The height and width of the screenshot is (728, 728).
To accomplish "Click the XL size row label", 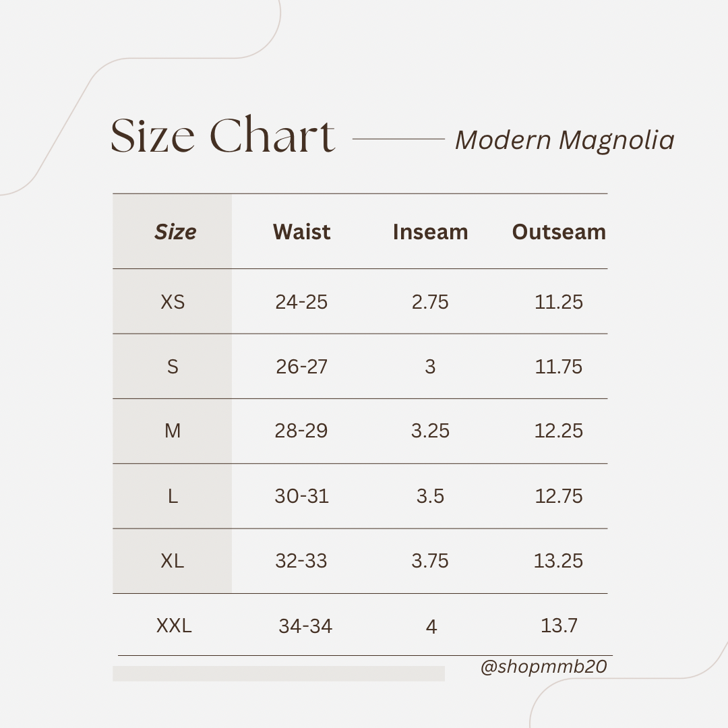I will coord(173,561).
